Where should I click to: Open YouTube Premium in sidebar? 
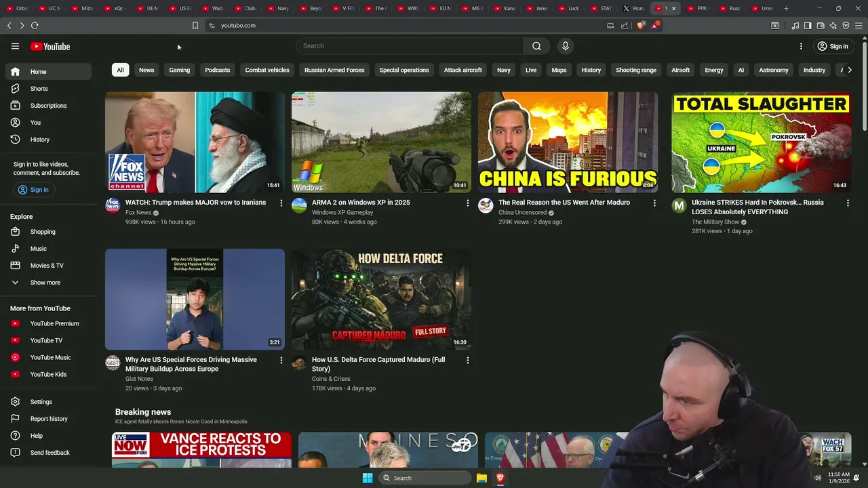[48, 323]
